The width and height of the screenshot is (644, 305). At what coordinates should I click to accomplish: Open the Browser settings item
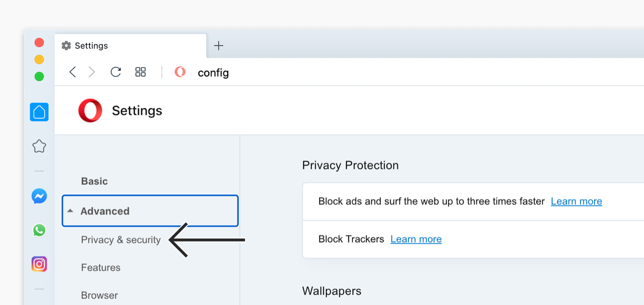click(99, 295)
